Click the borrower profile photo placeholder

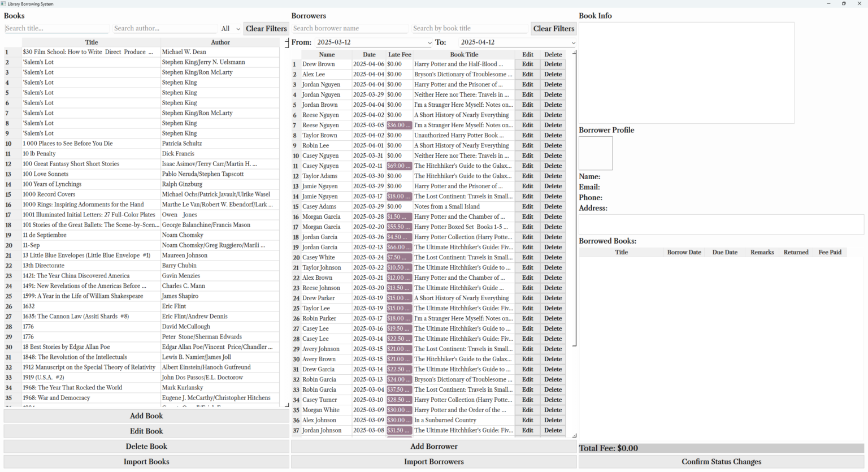point(596,153)
